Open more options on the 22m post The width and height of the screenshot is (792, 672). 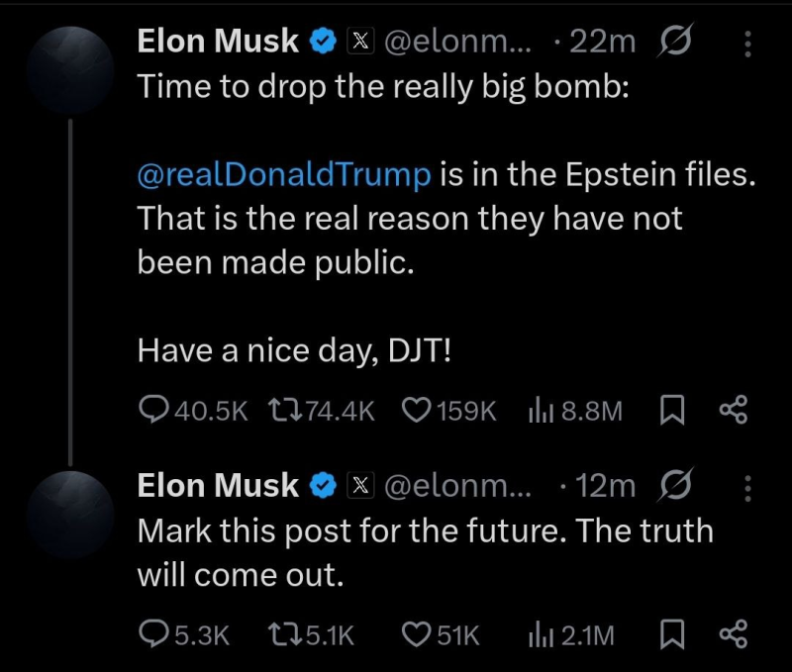(747, 44)
